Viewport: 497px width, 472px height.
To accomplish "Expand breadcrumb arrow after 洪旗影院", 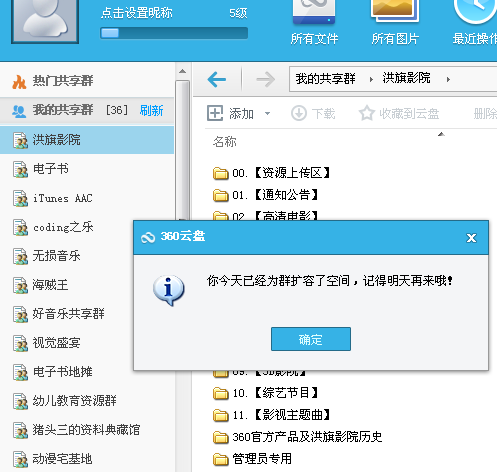I will tap(448, 80).
